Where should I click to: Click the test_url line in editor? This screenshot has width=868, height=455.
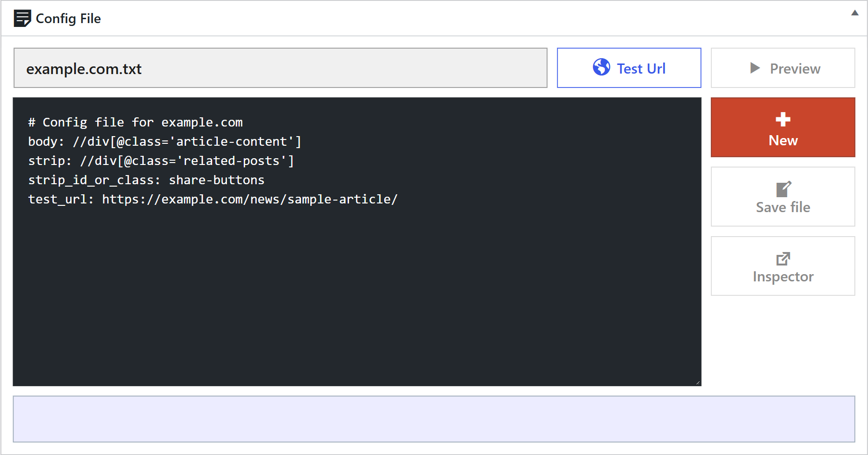tap(213, 199)
